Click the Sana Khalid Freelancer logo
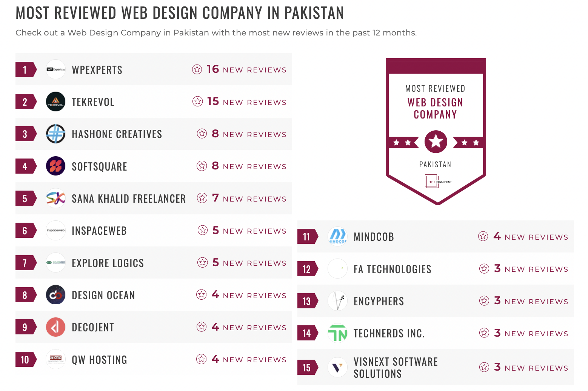Image resolution: width=588 pixels, height=391 pixels. point(55,198)
